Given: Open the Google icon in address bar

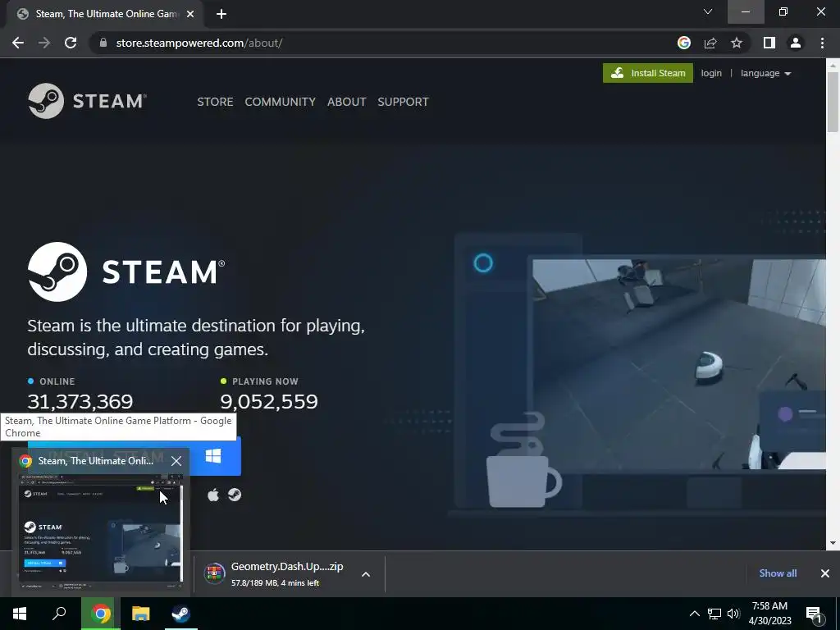Looking at the screenshot, I should point(684,43).
